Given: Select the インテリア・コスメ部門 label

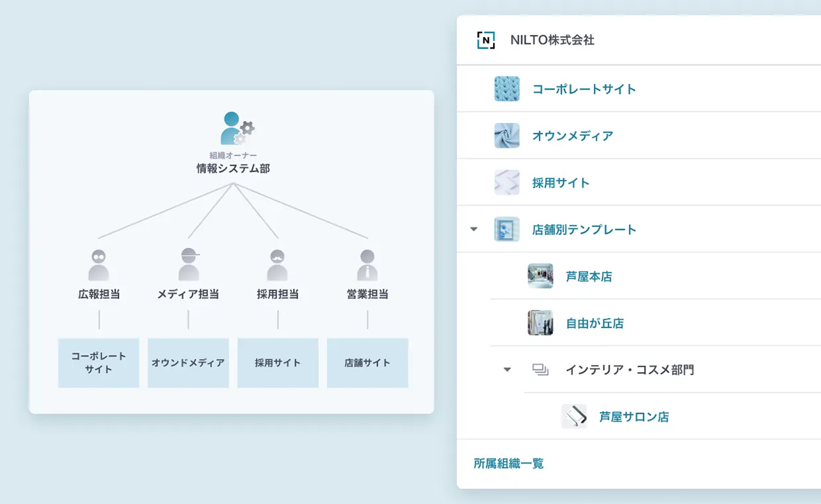Looking at the screenshot, I should point(629,370).
